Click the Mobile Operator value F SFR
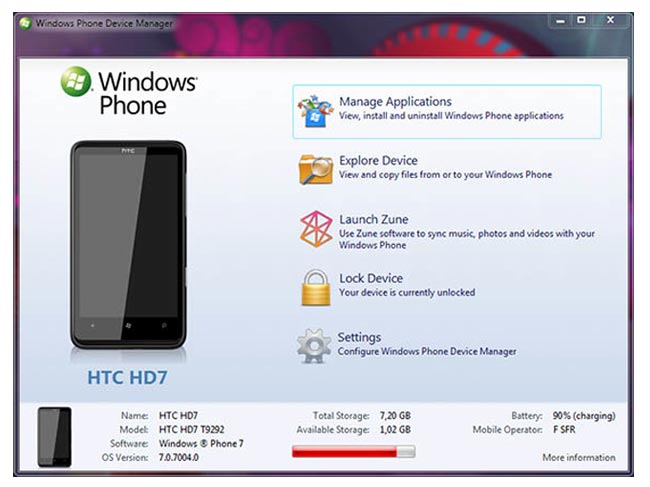The width and height of the screenshot is (650, 487). click(564, 429)
